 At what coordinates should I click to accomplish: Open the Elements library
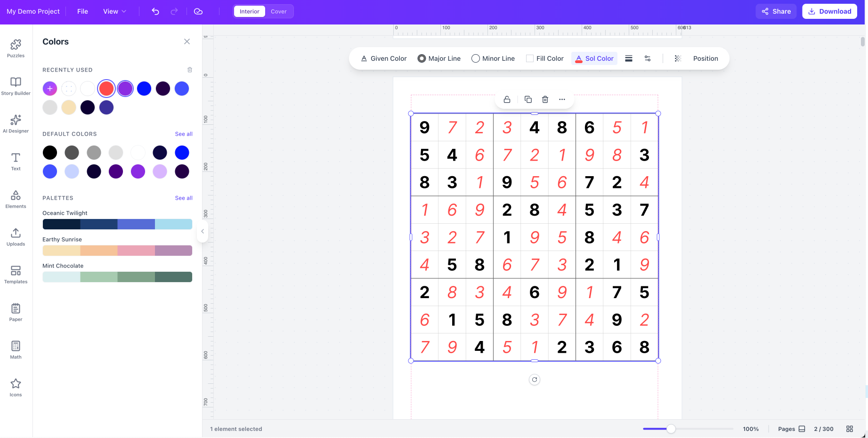point(16,199)
